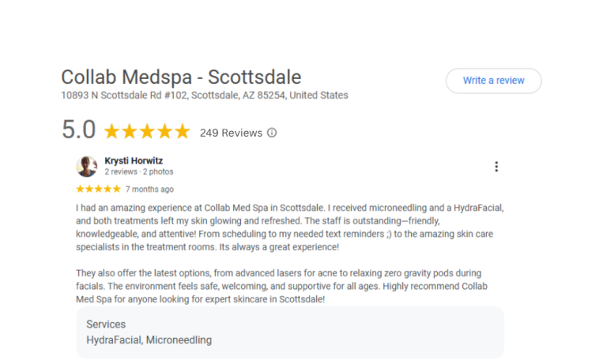607x364 pixels.
Task: Click the 5.0 rating score
Action: tap(78, 130)
